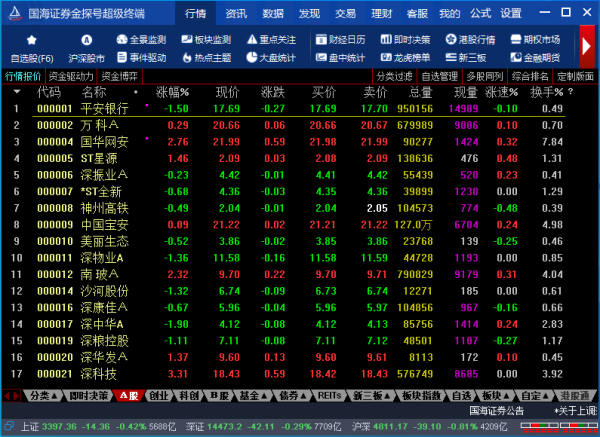The height and width of the screenshot is (437, 600).
Task: Expand 基金 bottom tab menu
Action: click(x=253, y=396)
